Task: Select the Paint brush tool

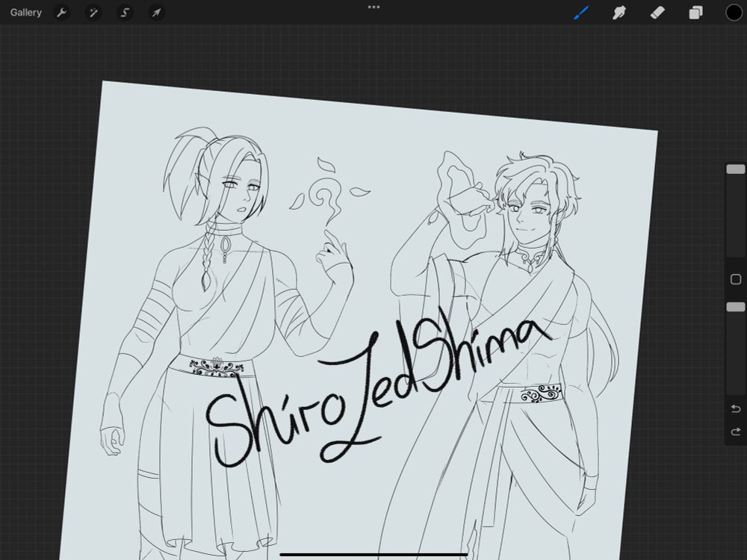Action: coord(581,13)
